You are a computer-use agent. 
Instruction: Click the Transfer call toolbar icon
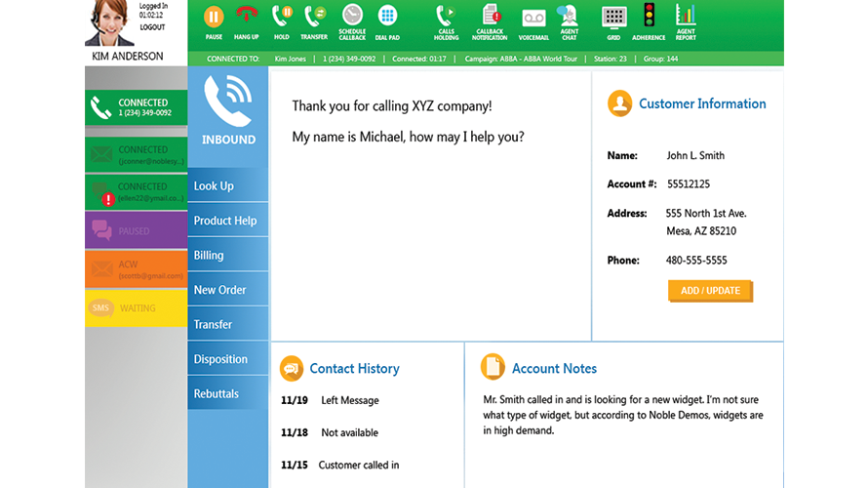pos(314,18)
